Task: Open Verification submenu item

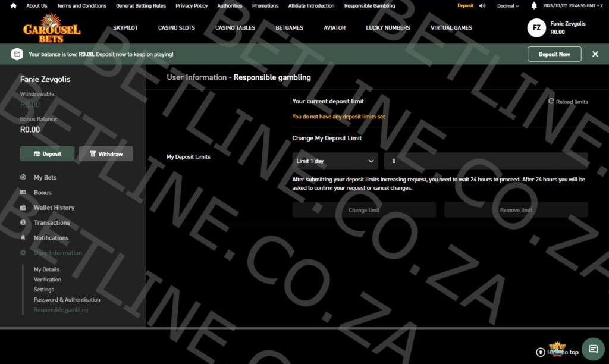Action: click(48, 280)
